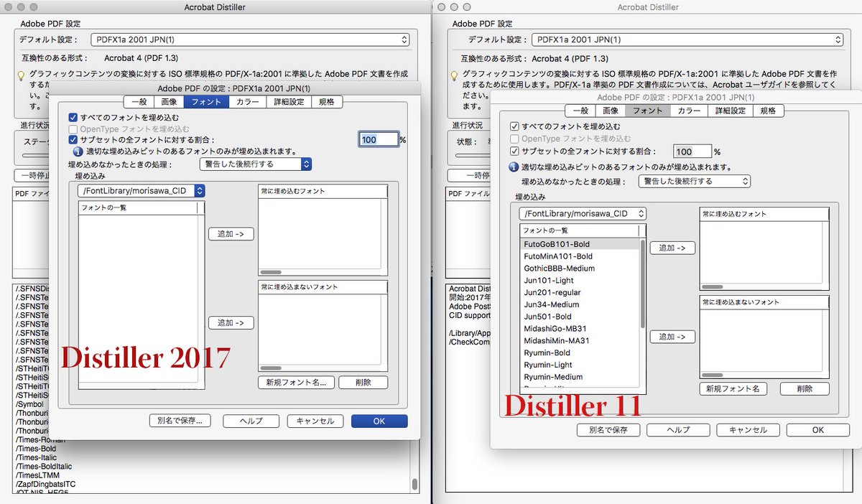
Task: Click /Times-Italic in left window font log
Action: tap(36, 458)
